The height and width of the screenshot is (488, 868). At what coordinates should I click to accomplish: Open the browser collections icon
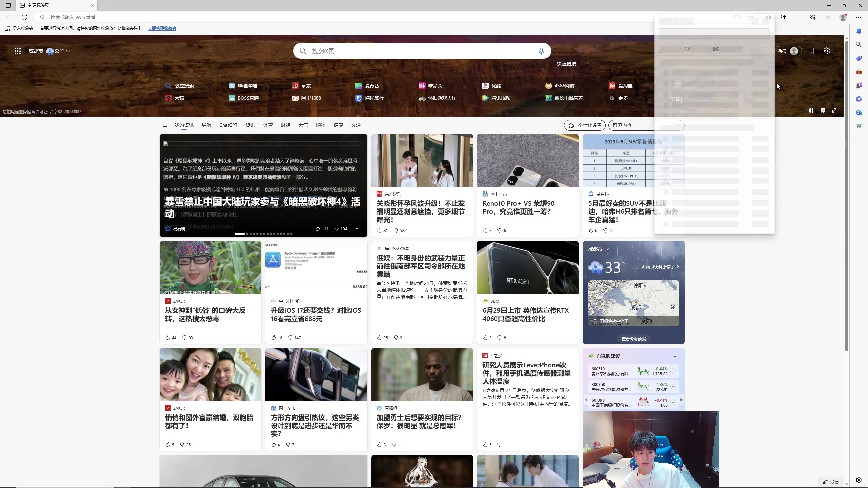[x=784, y=17]
